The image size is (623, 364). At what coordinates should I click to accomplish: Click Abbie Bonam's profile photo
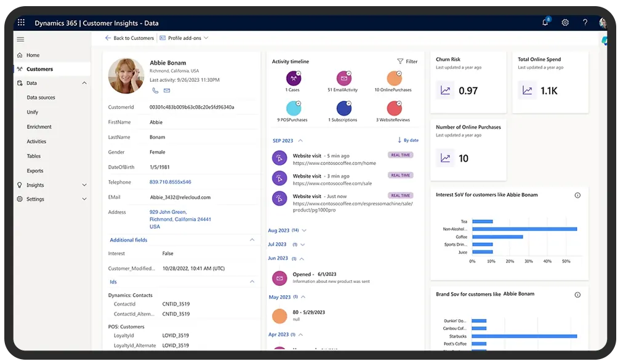[126, 76]
